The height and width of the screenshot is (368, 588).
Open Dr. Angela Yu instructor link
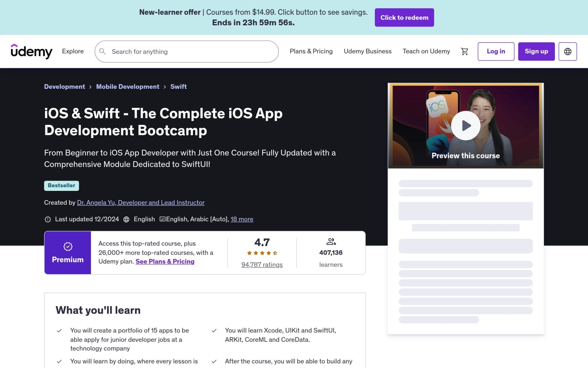point(141,202)
